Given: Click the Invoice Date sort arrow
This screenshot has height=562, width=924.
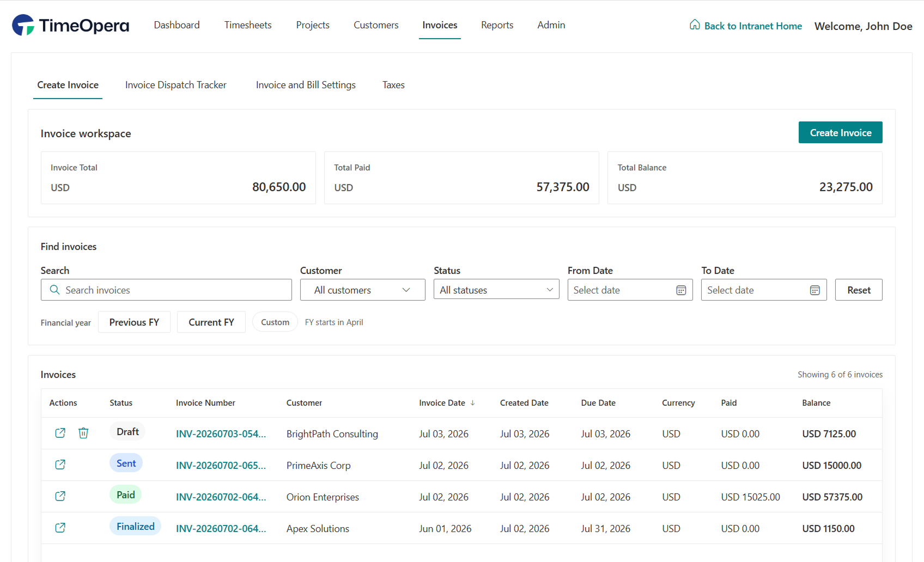Looking at the screenshot, I should (x=473, y=403).
